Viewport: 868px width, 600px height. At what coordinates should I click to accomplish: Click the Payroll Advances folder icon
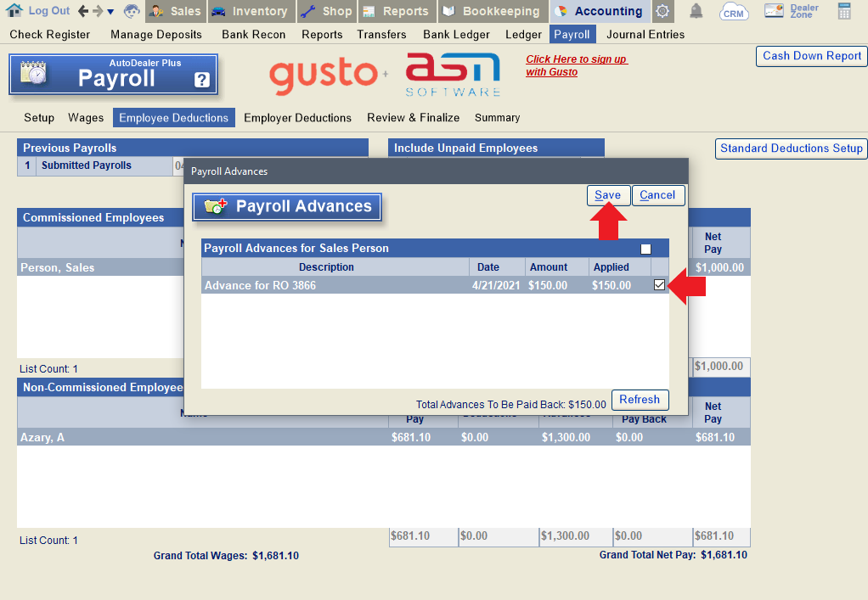(x=216, y=206)
